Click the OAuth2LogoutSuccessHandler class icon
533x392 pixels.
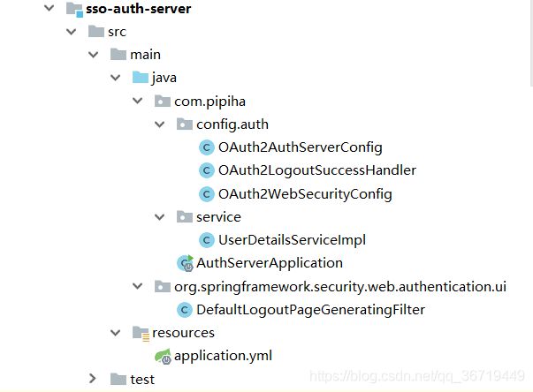[206, 170]
